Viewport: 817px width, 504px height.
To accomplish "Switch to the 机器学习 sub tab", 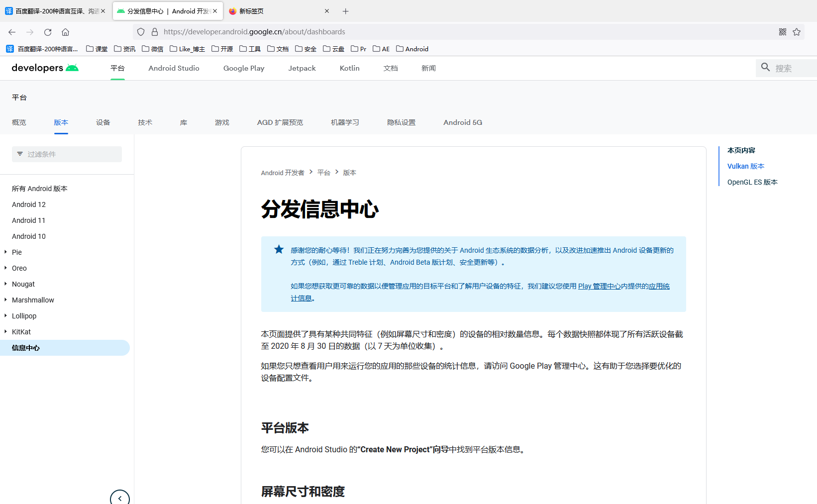I will (345, 122).
